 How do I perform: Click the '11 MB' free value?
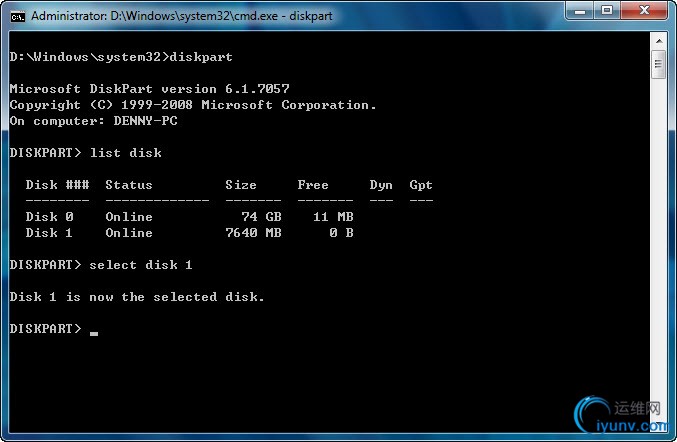pyautogui.click(x=333, y=217)
